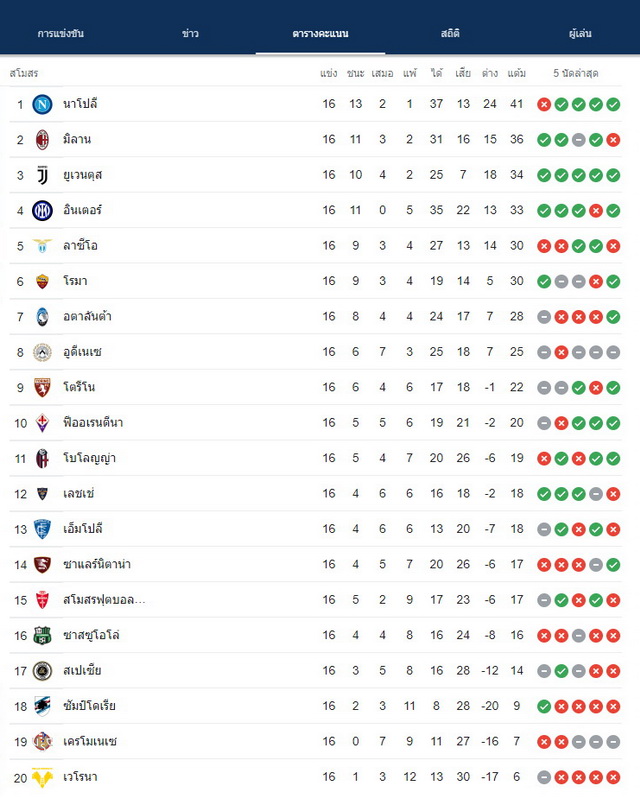Click the แต้ม points column header
Image resolution: width=640 pixels, height=799 pixels.
click(517, 73)
